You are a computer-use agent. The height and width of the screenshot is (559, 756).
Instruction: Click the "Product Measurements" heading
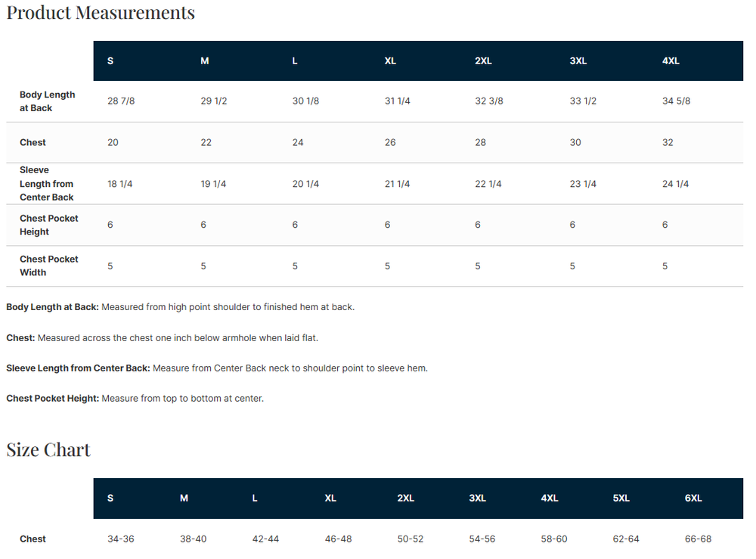tap(101, 13)
